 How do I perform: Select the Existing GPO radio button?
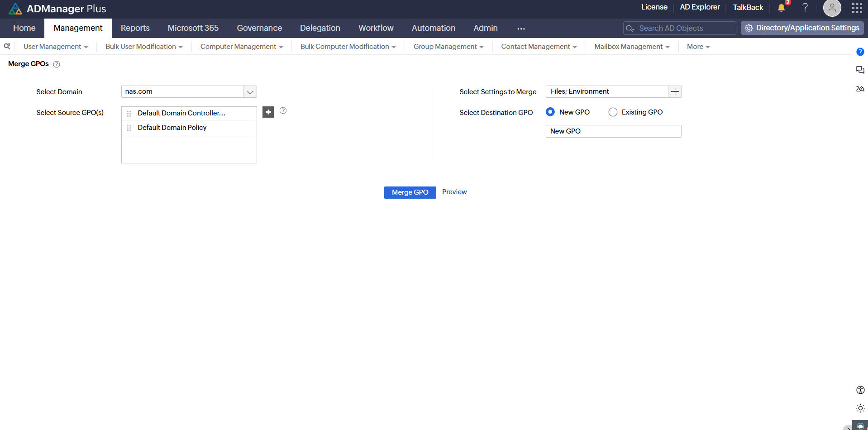613,112
